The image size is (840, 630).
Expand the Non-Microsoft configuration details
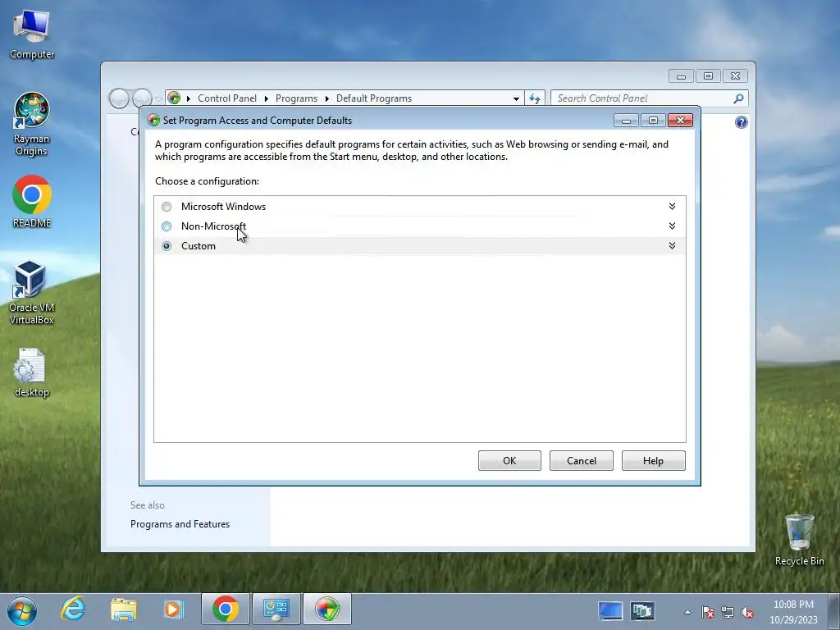tap(672, 226)
